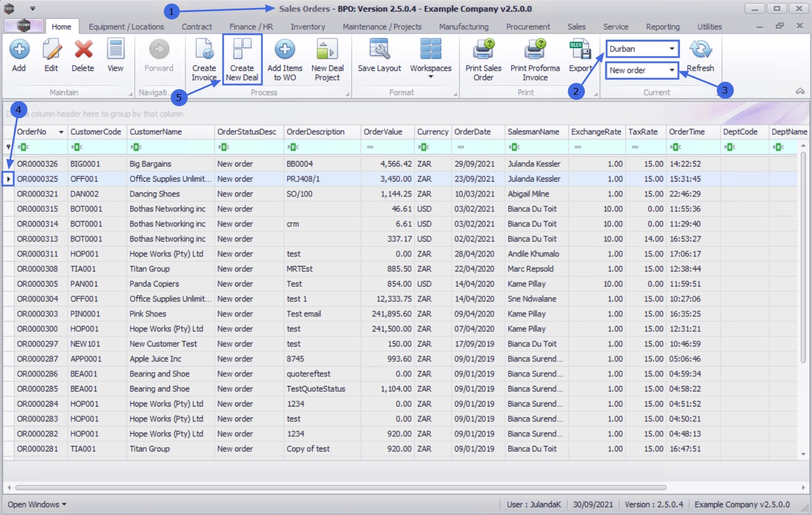This screenshot has width=812, height=515.
Task: Open the Finance / HR tab
Action: [251, 27]
